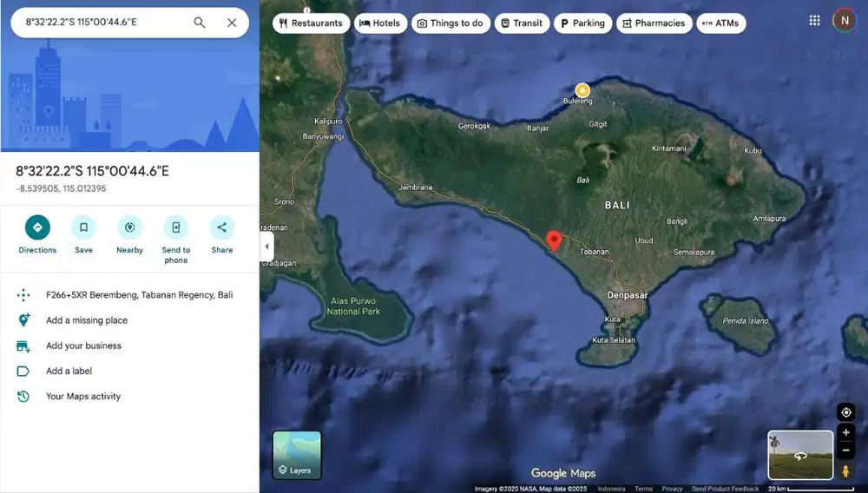Viewport: 868px width, 493px height.
Task: Filter map by Parking
Action: (x=583, y=23)
